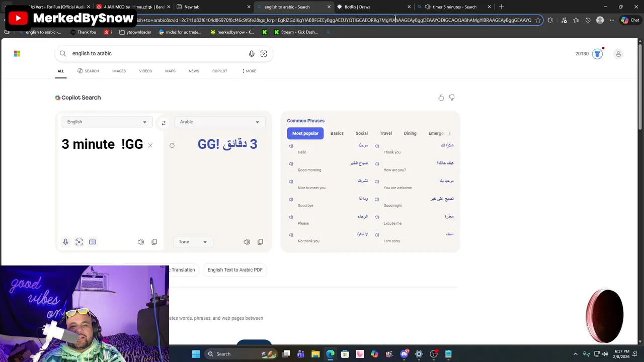Expand the MORE menu in Bing navigation

coord(249,71)
